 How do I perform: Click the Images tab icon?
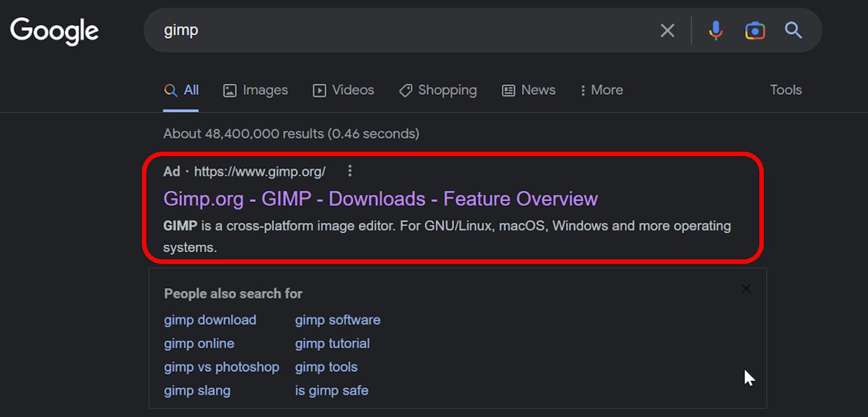tap(231, 90)
